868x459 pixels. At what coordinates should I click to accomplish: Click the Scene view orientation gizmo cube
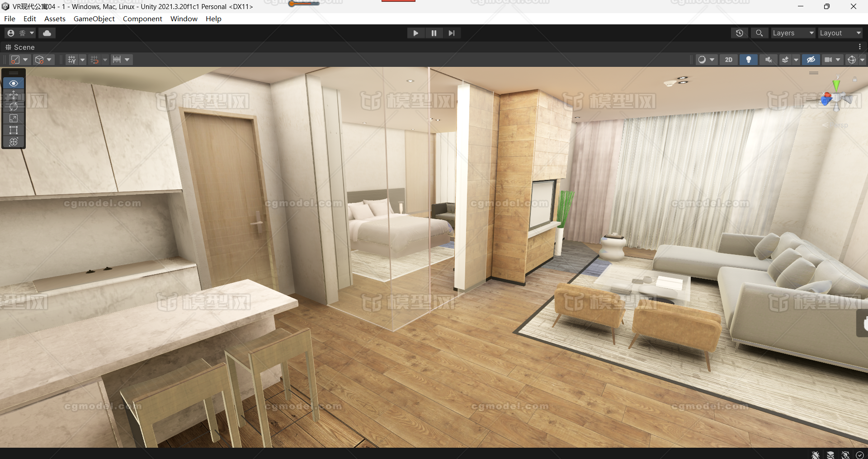click(836, 98)
